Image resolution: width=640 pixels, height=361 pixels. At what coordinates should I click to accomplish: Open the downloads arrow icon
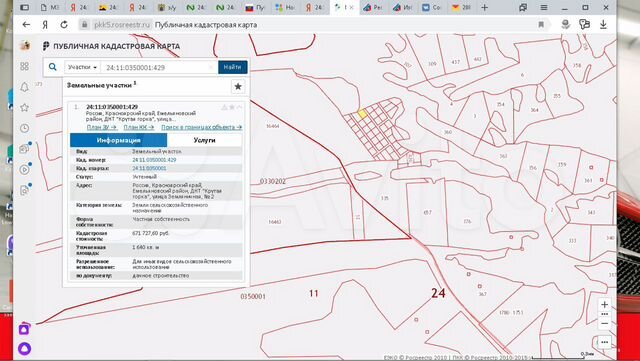pos(603,25)
